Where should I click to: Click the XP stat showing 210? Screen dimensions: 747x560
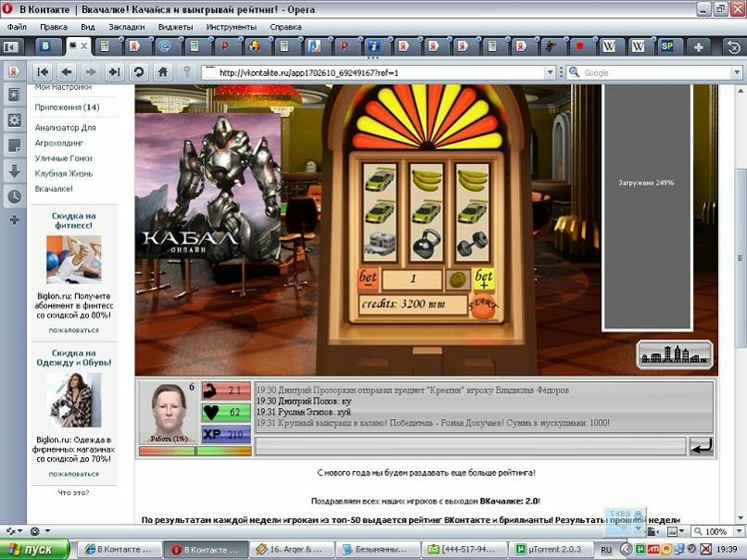coord(226,434)
